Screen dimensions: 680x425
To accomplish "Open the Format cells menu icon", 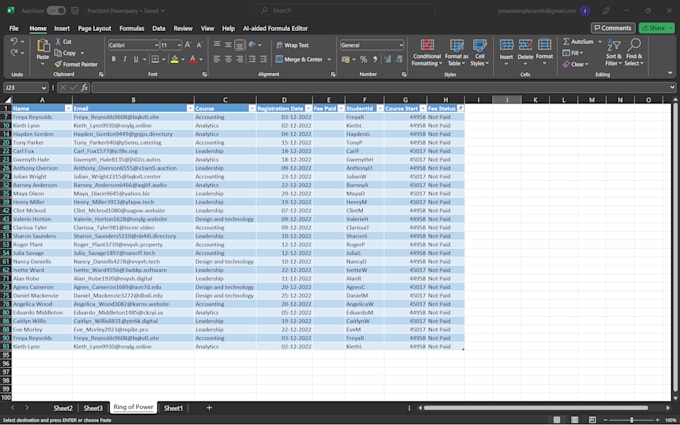I will coord(544,45).
